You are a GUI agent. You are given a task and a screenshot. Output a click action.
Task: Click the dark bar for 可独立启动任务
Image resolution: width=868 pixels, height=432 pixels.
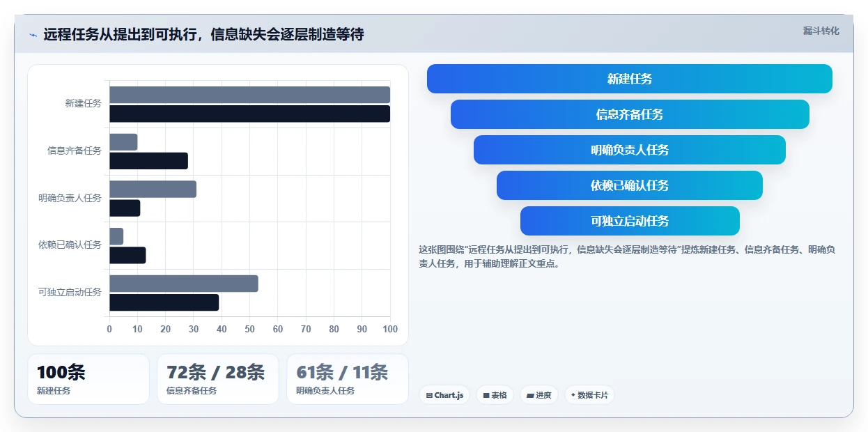point(164,302)
